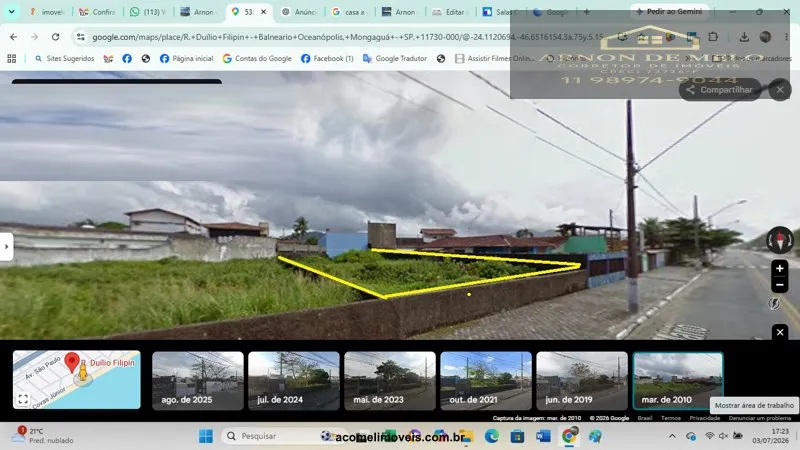Expand the minimap with the fullscreen icon

(x=23, y=399)
